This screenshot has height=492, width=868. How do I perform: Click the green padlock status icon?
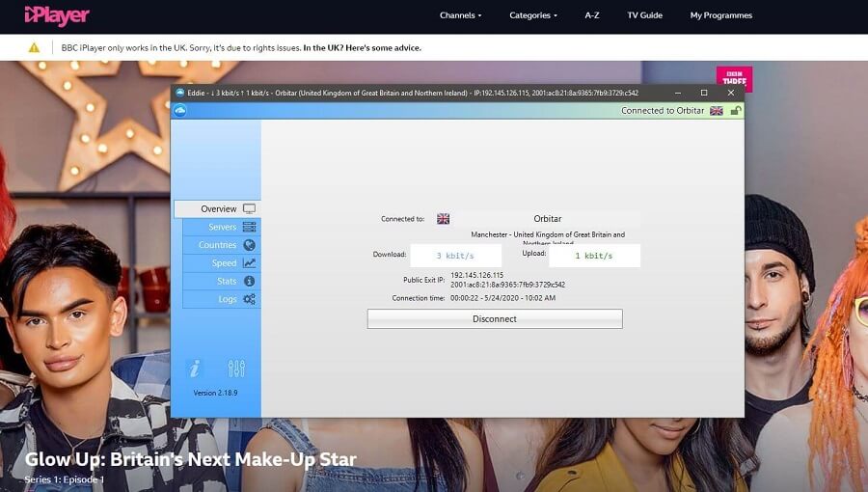(x=736, y=111)
